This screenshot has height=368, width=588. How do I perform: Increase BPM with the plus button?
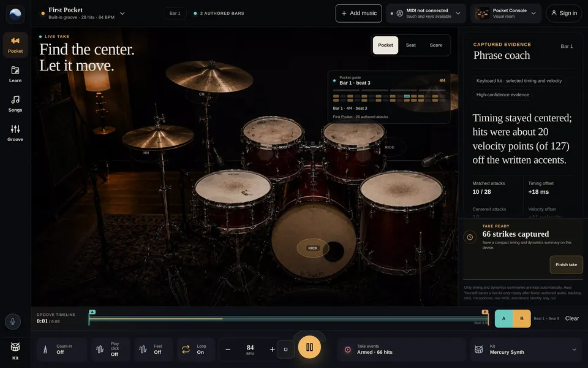[272, 349]
